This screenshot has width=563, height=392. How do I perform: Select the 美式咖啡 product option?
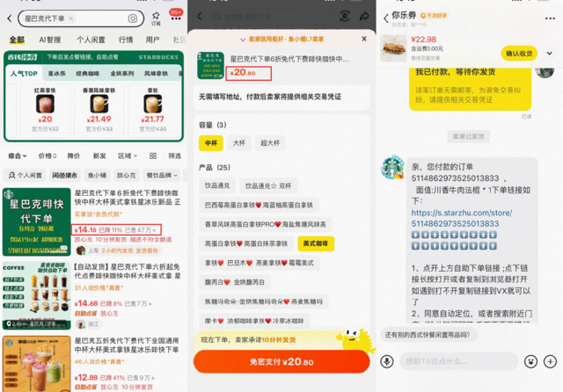(316, 243)
